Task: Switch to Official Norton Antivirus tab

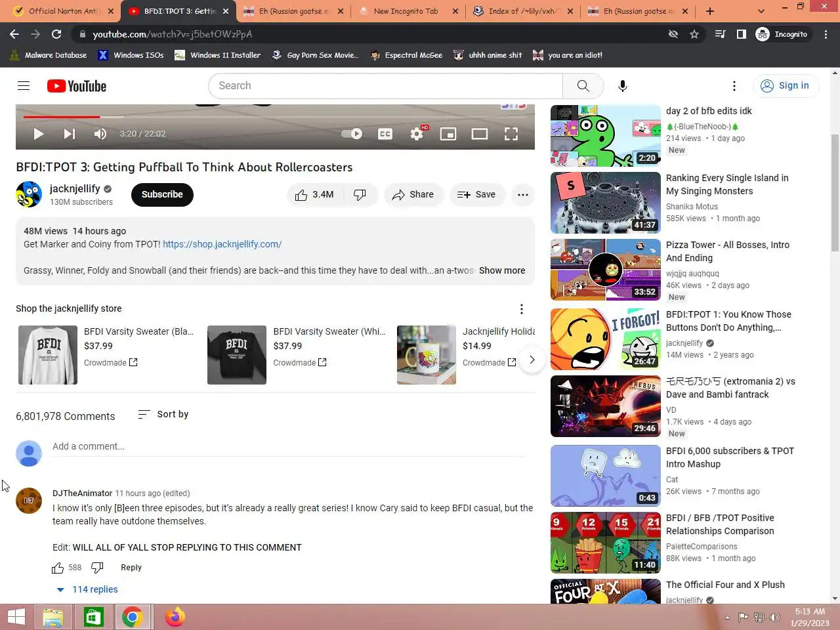Action: point(63,11)
